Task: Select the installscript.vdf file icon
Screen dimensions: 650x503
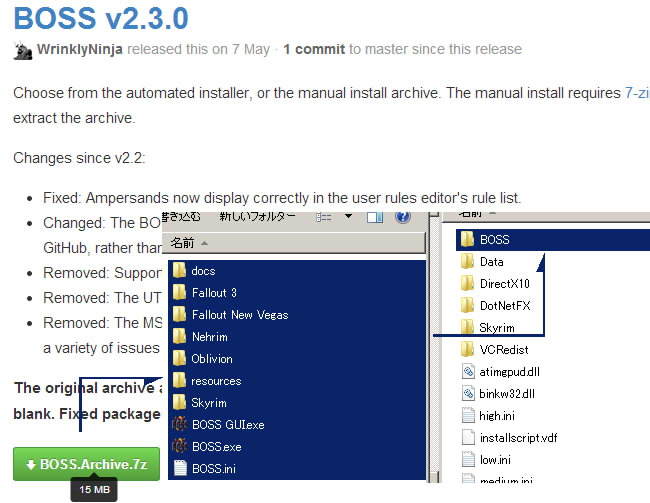Action: point(468,437)
